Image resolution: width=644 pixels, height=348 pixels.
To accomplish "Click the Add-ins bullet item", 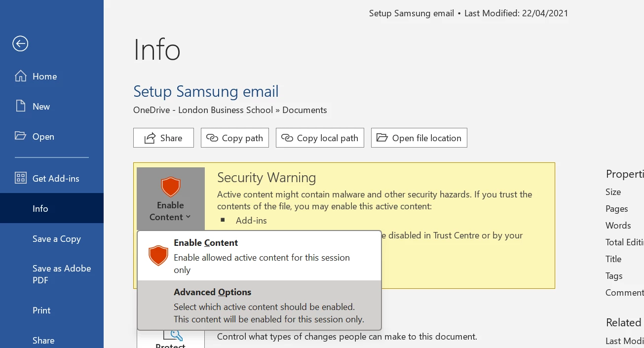I will pos(251,220).
